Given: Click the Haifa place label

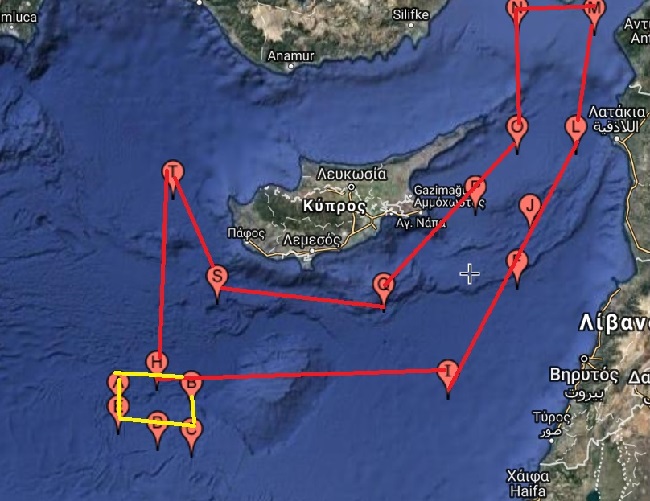Looking at the screenshot, I should [x=528, y=491].
